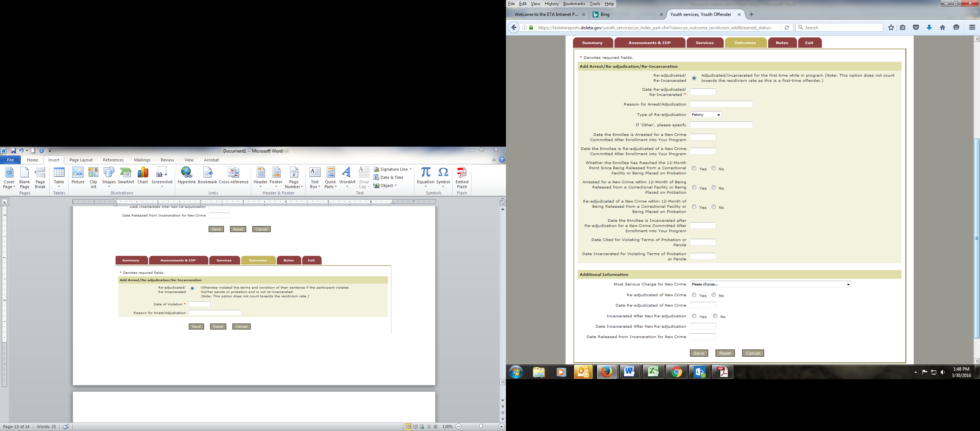Open the Assessments & IDP tab in browser

[x=649, y=43]
